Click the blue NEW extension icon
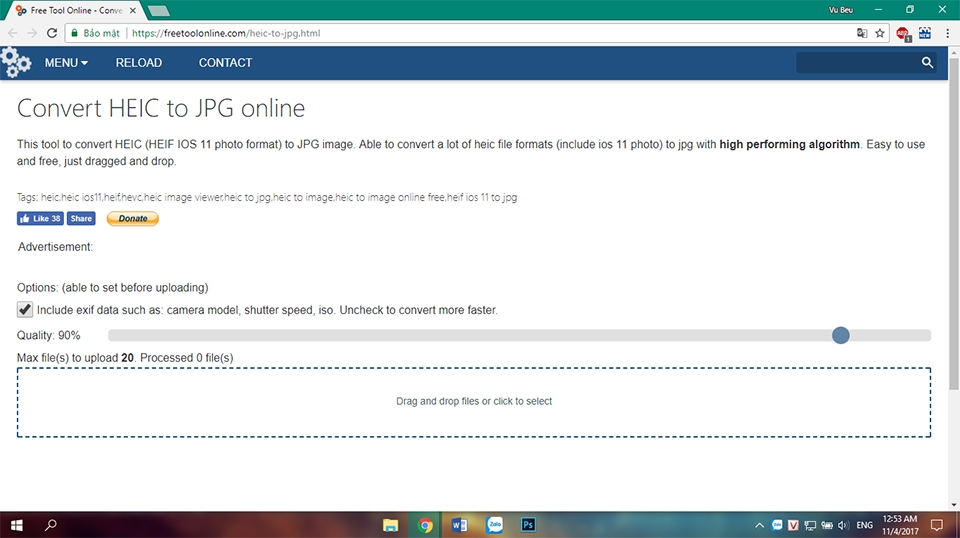Viewport: 960px width, 538px height. (x=924, y=33)
